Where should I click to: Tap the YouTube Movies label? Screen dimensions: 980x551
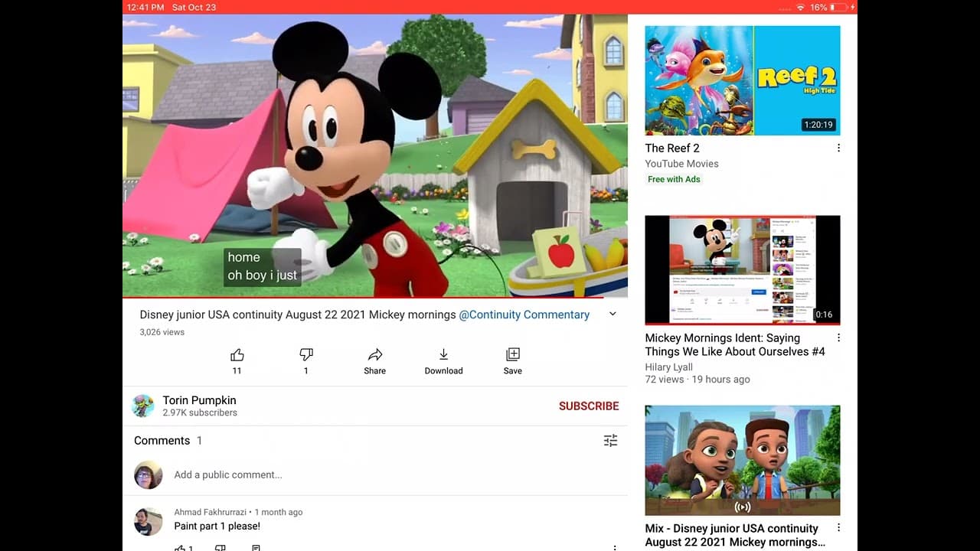(682, 164)
